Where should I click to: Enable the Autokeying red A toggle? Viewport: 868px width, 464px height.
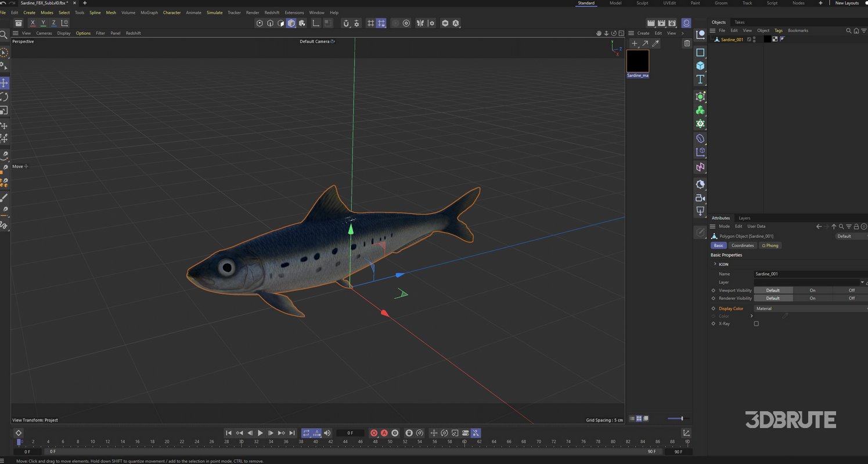[x=384, y=433]
